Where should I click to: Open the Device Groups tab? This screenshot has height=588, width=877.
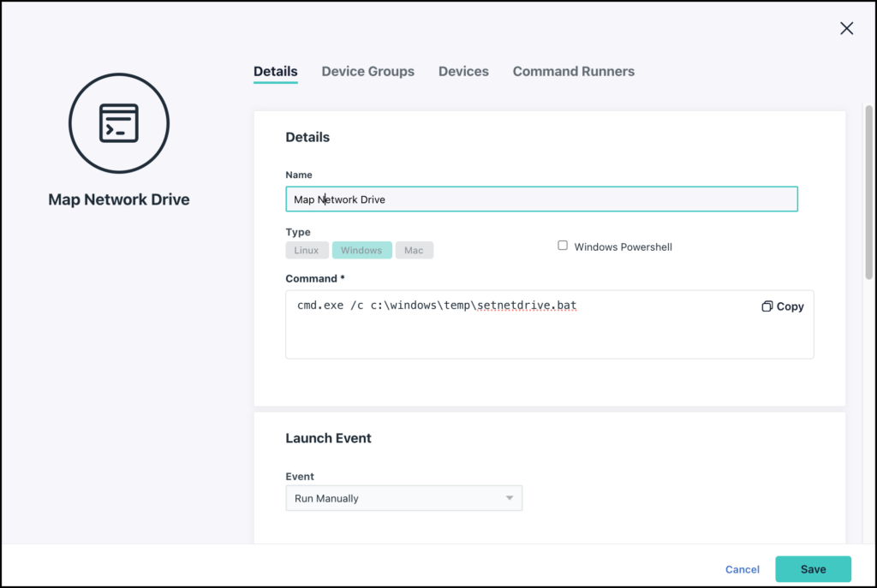point(367,72)
